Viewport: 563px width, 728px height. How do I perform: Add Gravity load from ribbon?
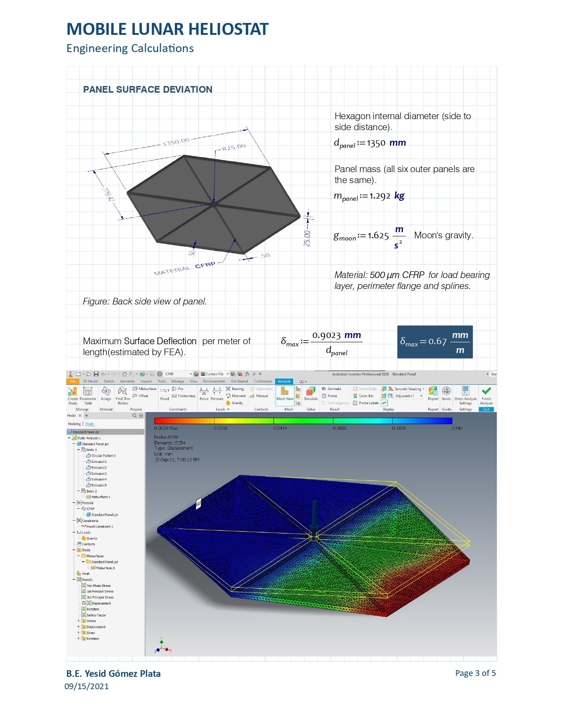(234, 403)
